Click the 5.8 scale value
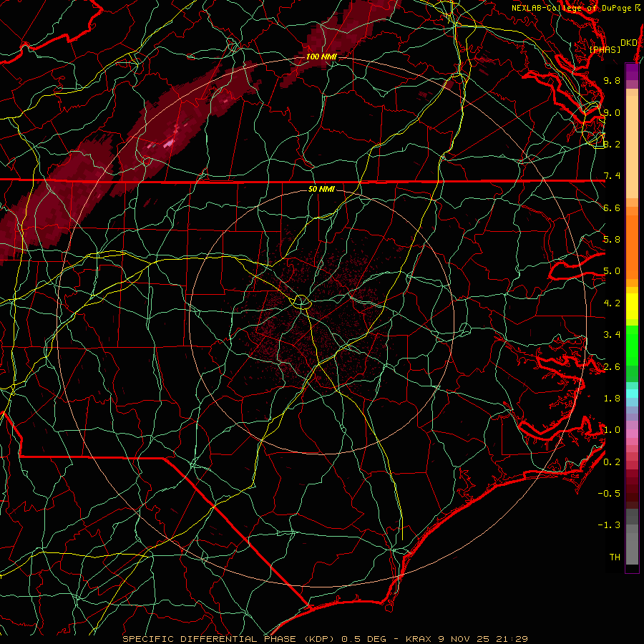 pos(612,240)
